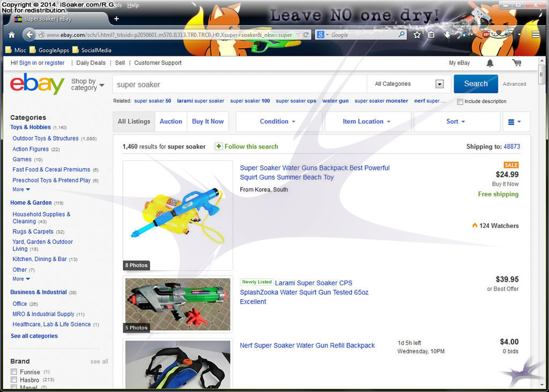Click the Firefox home icon
549x392 pixels.
(x=12, y=35)
